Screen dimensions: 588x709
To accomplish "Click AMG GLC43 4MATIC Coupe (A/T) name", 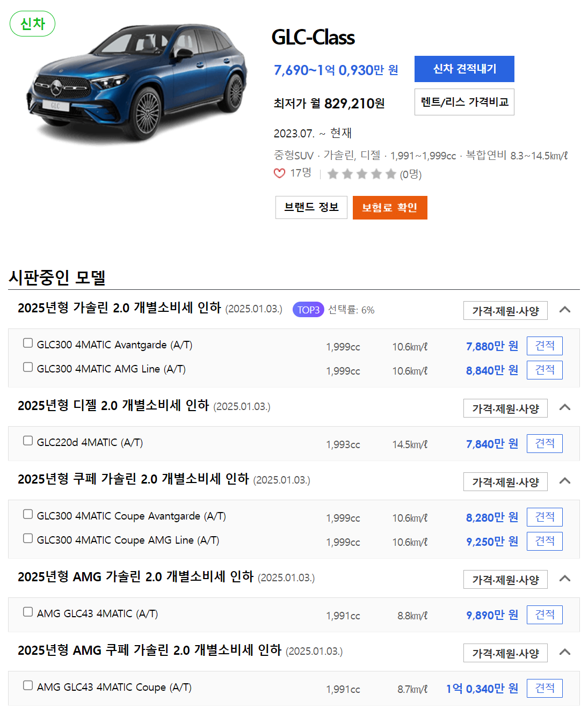I will tap(114, 688).
